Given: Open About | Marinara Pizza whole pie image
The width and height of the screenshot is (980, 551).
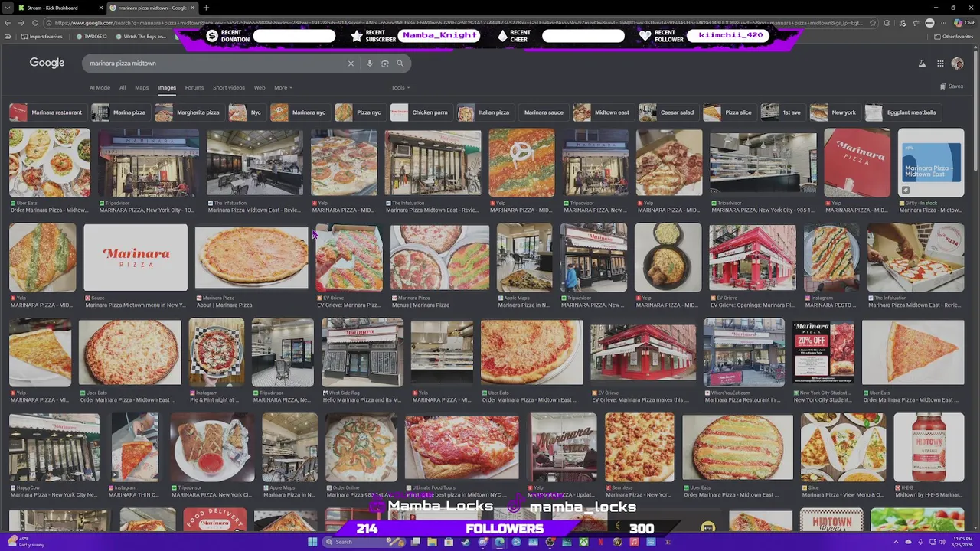Looking at the screenshot, I should click(251, 257).
